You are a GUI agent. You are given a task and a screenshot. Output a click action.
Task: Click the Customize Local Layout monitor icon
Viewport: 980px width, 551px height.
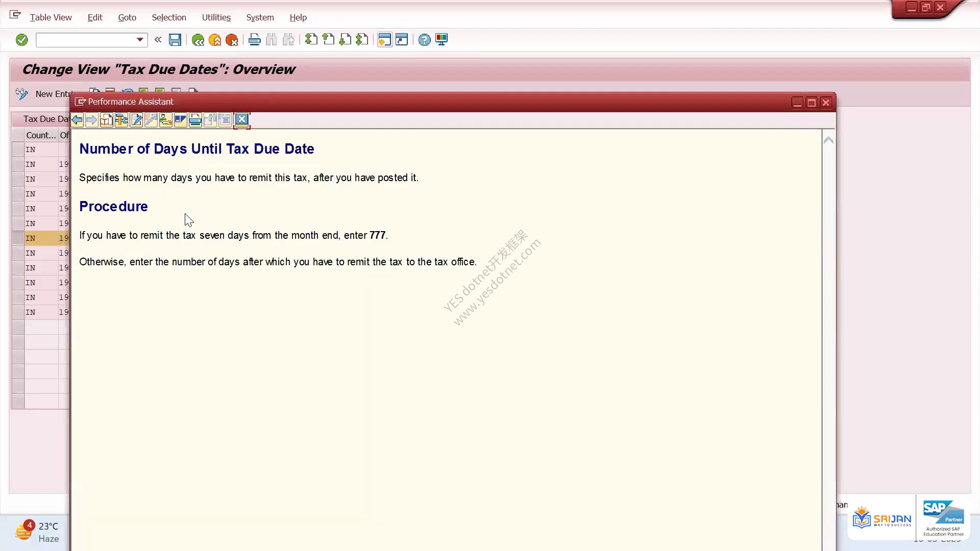pyautogui.click(x=442, y=40)
